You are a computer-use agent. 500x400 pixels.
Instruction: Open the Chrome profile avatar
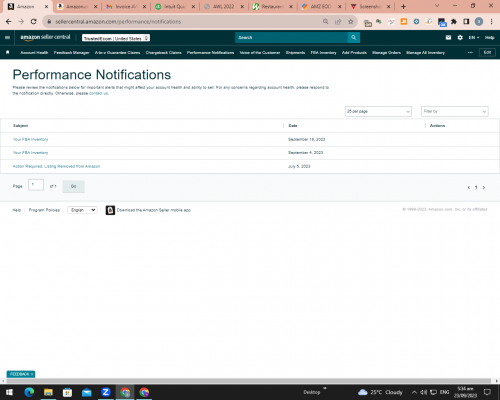point(479,22)
